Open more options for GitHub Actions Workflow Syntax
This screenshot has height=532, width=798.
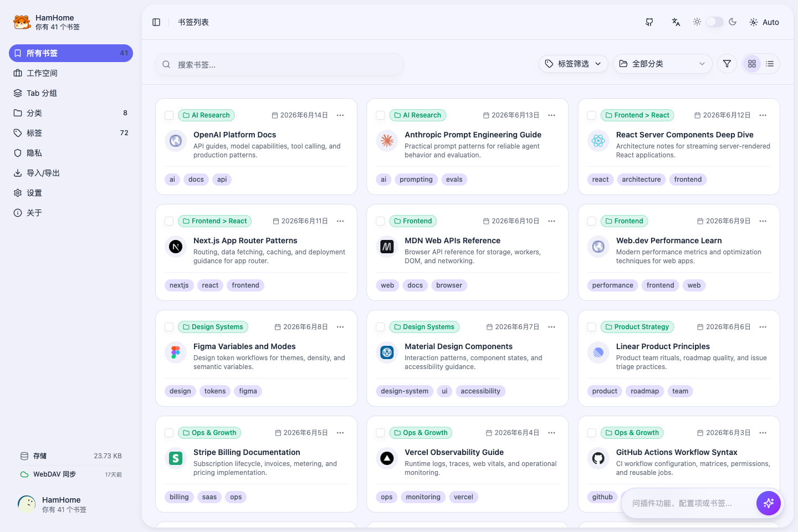763,433
